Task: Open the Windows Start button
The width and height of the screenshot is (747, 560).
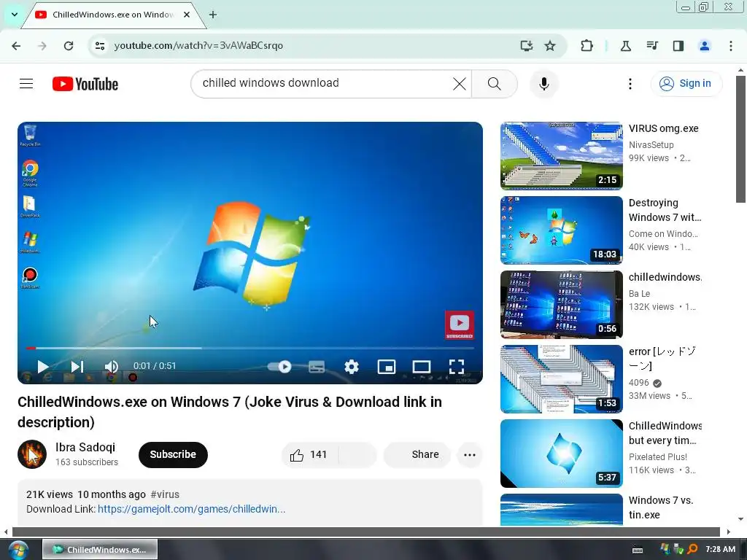Action: (x=18, y=550)
